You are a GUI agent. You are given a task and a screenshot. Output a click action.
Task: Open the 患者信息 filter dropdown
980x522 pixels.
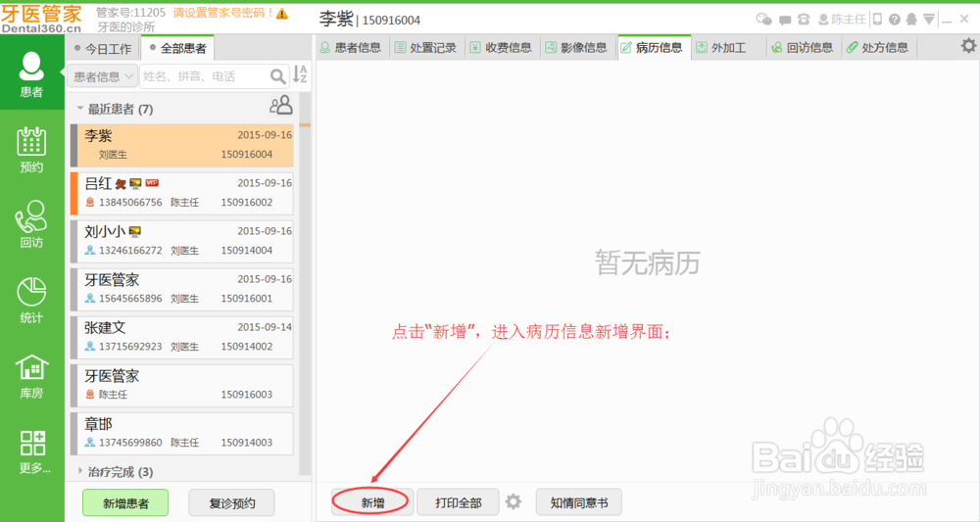coord(103,76)
